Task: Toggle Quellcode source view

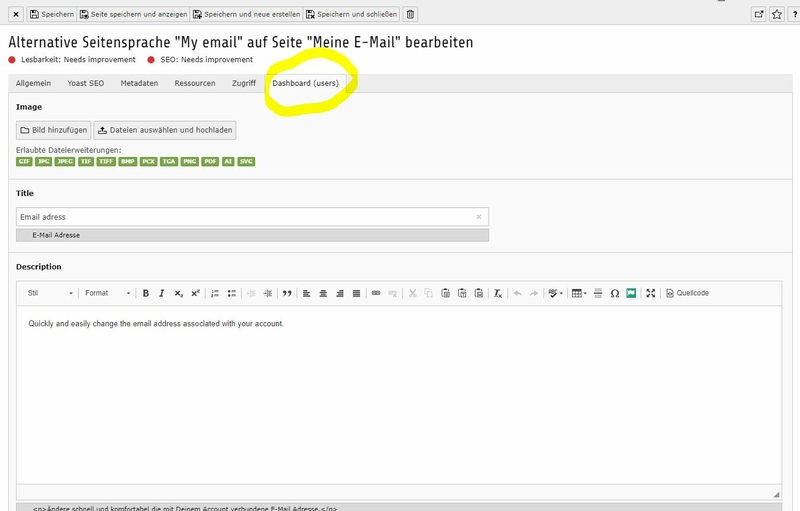Action: (688, 293)
